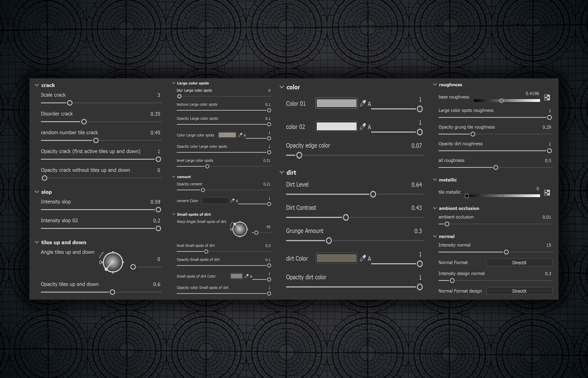Open Normal Format design DirectX dropdown
Screen dimensions: 588x378
pyautogui.click(x=519, y=291)
